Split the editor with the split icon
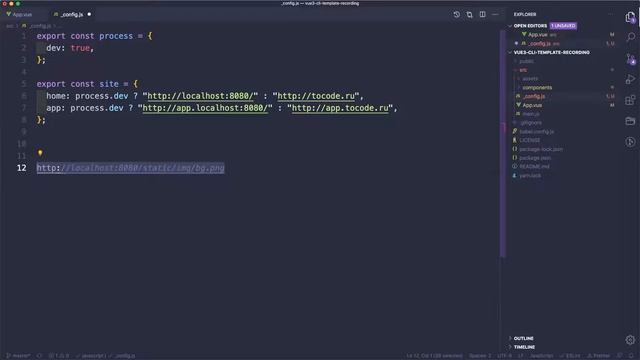 [482, 14]
